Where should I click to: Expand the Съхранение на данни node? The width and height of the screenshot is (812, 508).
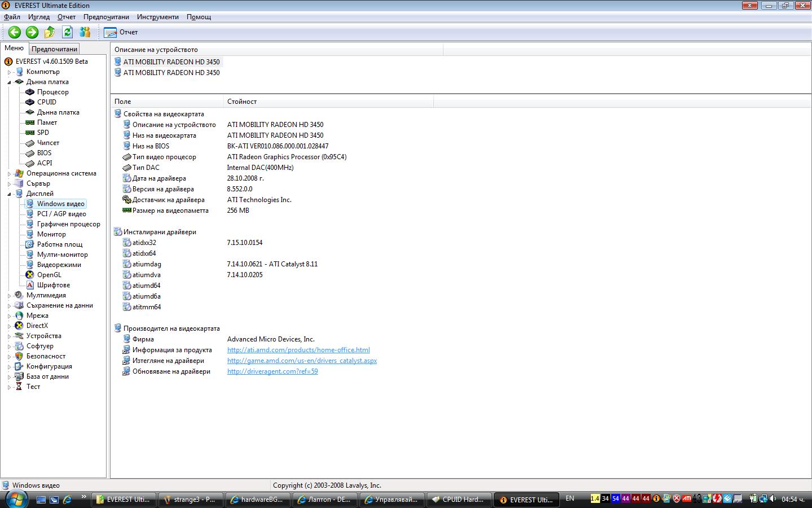tap(10, 306)
